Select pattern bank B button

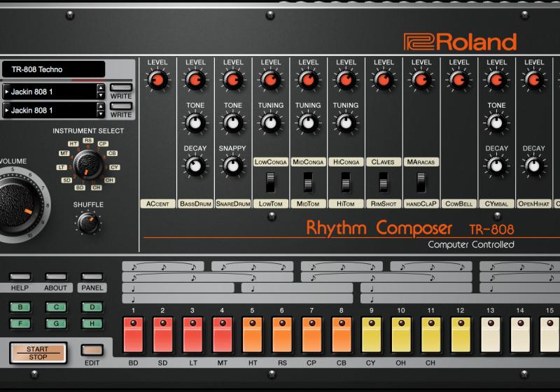point(20,307)
